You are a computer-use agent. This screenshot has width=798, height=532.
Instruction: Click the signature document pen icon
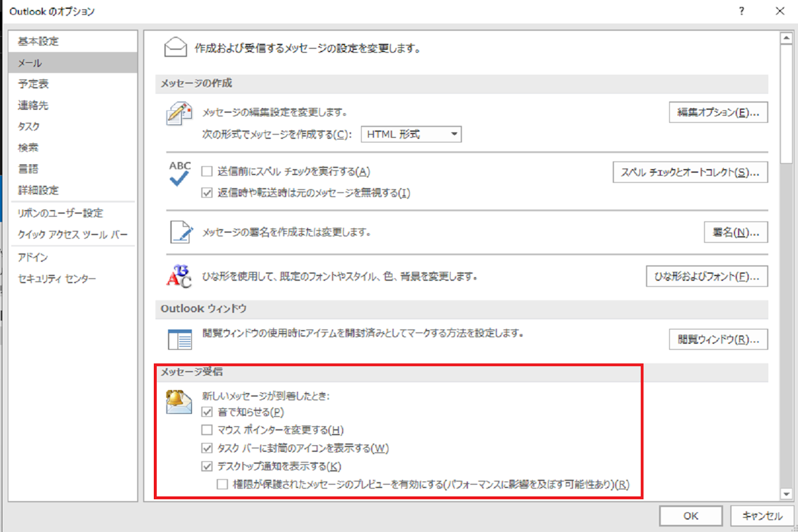[x=181, y=232]
